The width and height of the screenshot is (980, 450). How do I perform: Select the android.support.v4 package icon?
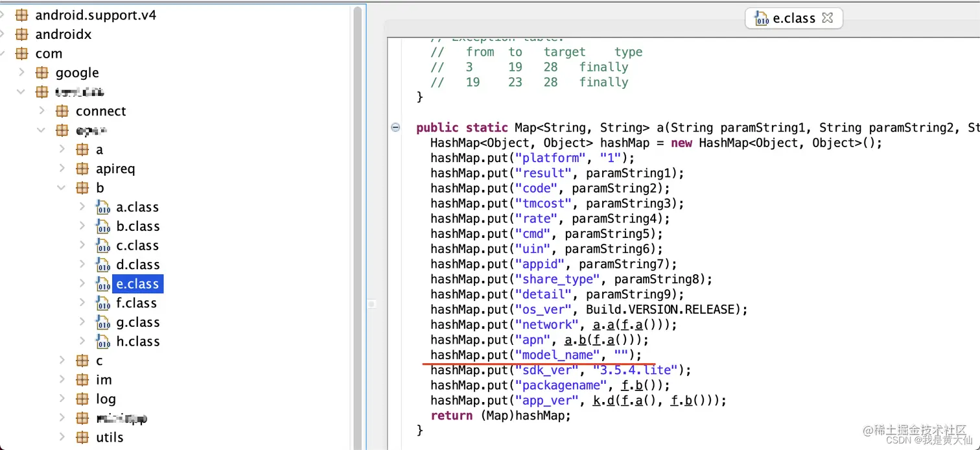(22, 15)
